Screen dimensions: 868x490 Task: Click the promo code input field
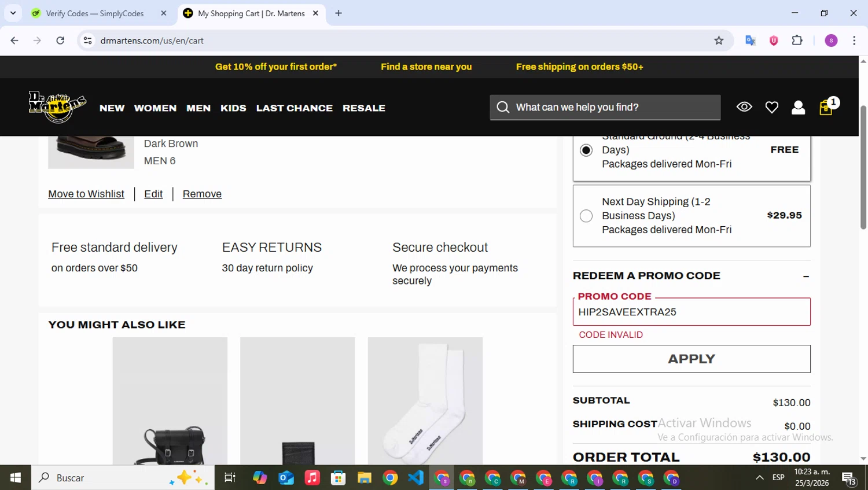coord(692,312)
